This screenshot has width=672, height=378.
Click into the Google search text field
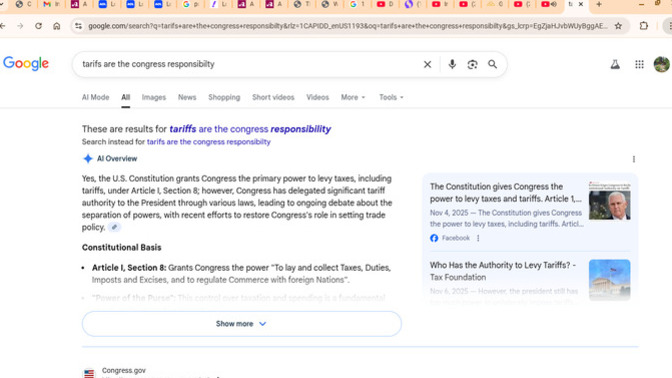(249, 64)
